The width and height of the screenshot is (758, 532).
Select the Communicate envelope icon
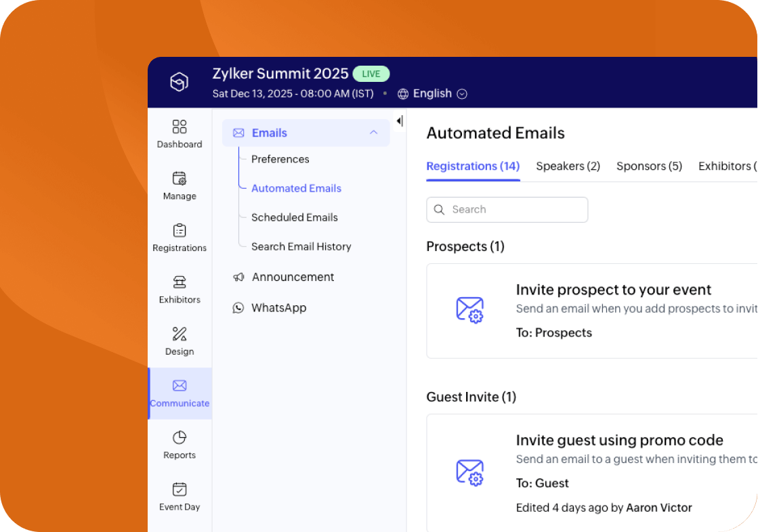coord(180,385)
